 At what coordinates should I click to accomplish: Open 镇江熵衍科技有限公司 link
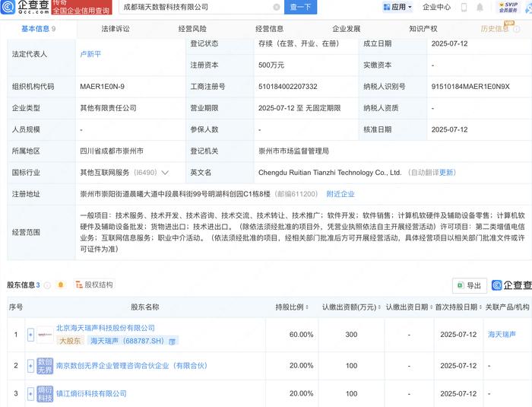click(91, 394)
